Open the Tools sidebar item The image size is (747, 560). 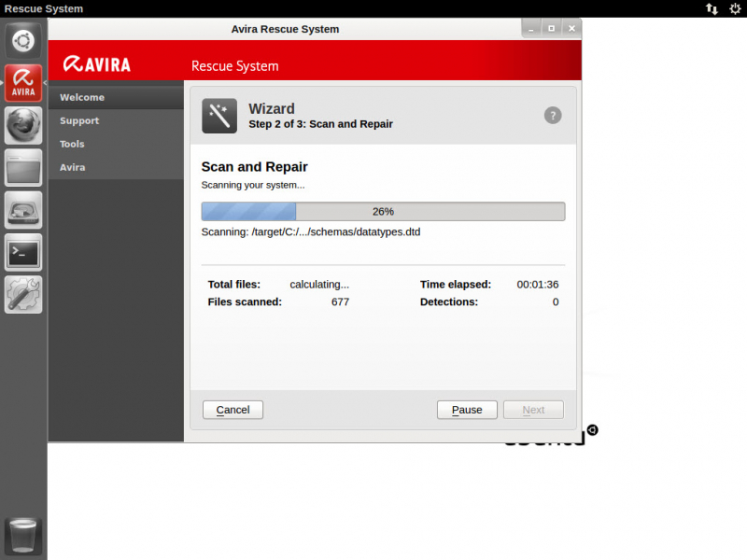tap(72, 144)
